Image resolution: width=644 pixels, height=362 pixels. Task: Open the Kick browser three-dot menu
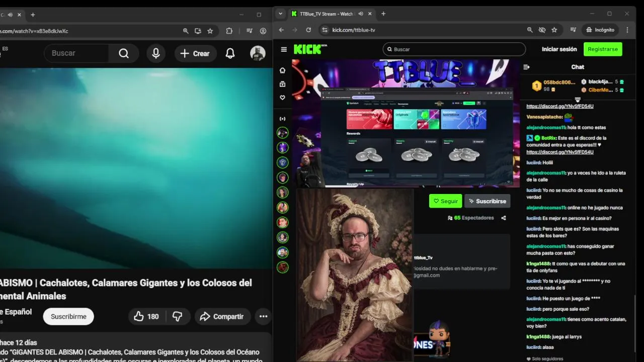point(627,30)
